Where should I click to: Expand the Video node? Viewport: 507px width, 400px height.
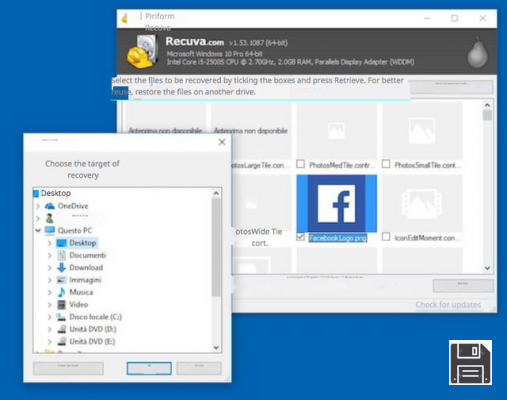pyautogui.click(x=50, y=305)
